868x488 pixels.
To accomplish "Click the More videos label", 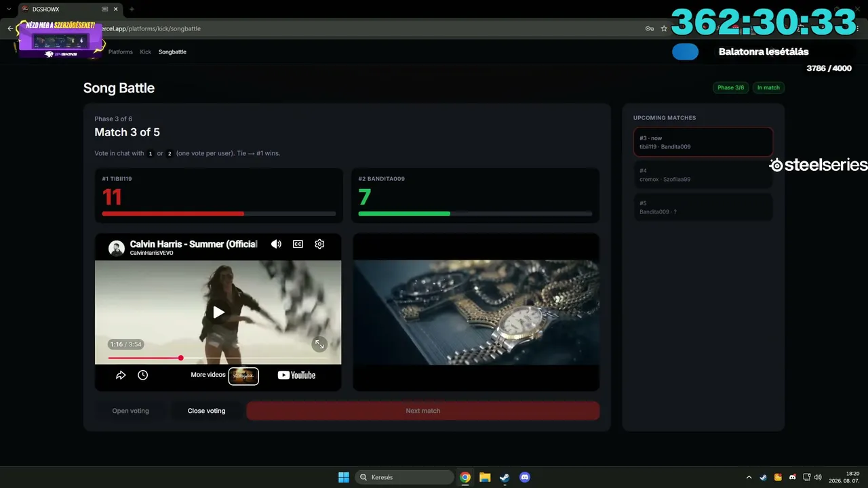I will tap(208, 375).
